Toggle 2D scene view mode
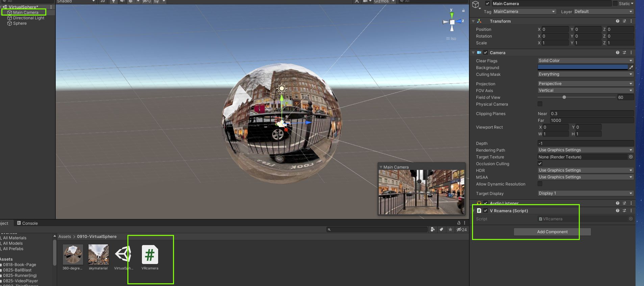This screenshot has height=286, width=644. [103, 1]
